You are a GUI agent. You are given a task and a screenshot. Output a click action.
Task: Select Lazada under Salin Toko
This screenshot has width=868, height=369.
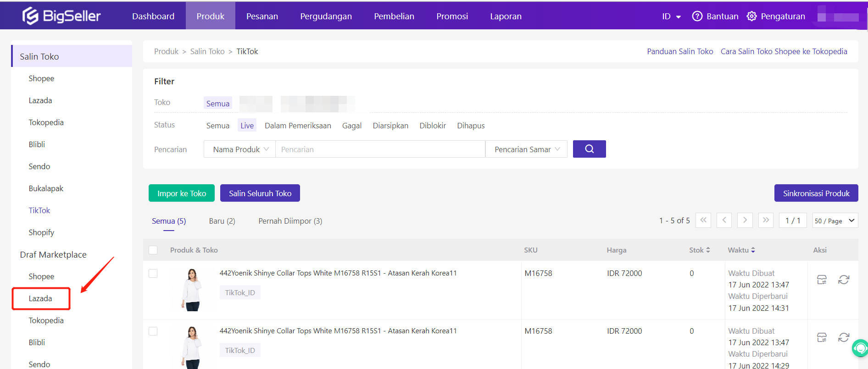tap(40, 100)
